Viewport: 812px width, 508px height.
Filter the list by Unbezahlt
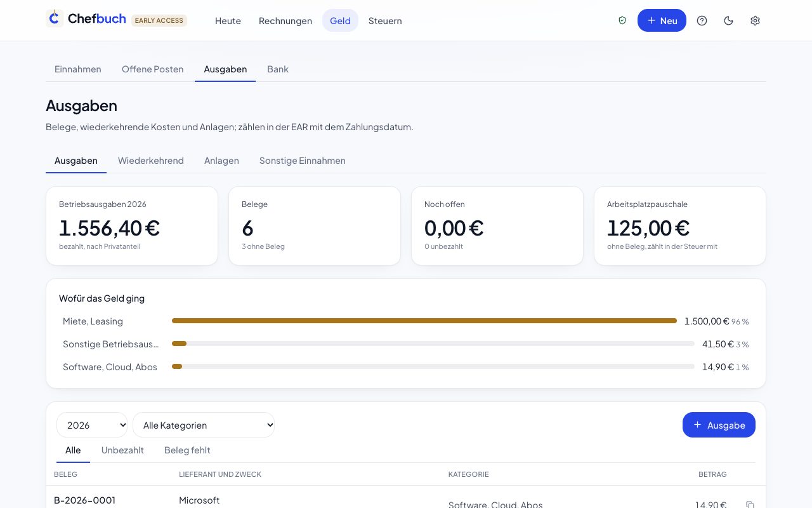pyautogui.click(x=122, y=450)
